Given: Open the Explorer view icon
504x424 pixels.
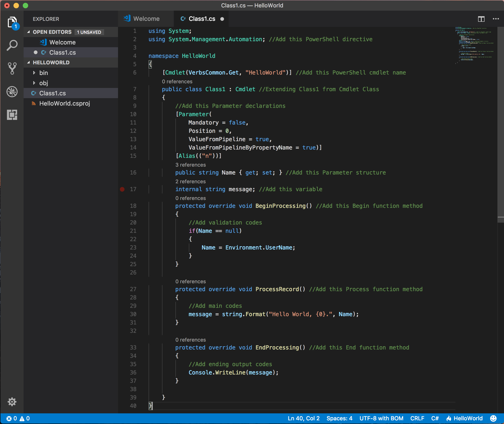Looking at the screenshot, I should click(12, 22).
